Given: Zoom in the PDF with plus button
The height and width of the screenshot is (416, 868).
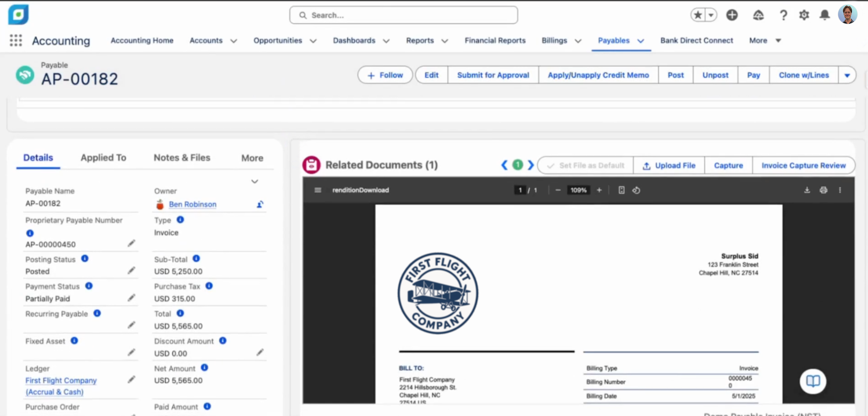Looking at the screenshot, I should click(x=599, y=190).
